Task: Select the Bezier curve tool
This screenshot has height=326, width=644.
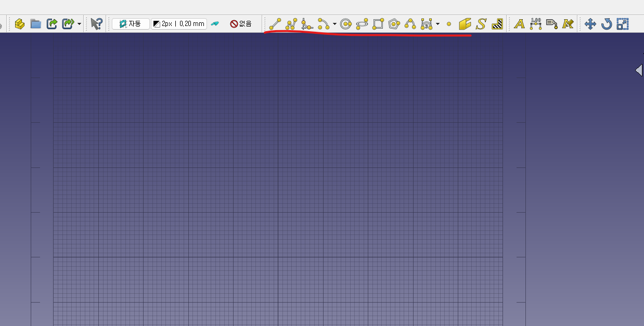Action: coord(427,24)
